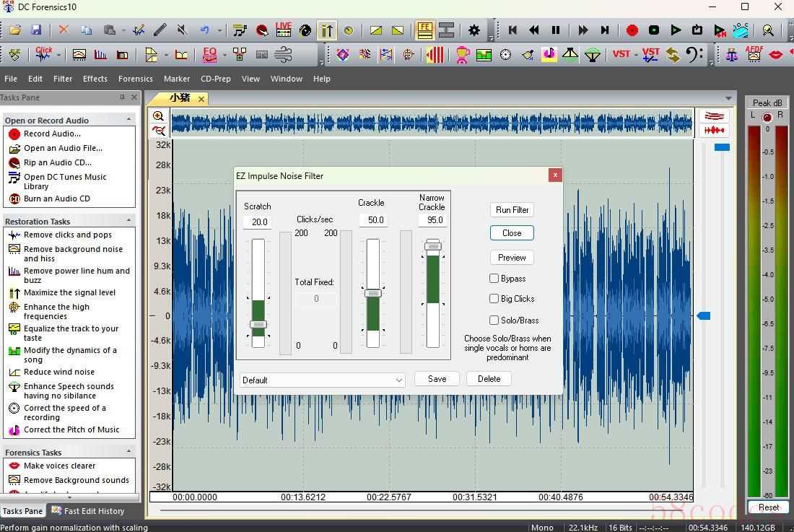The width and height of the screenshot is (794, 532).
Task: Click the Save floppy disk icon
Action: [x=36, y=30]
